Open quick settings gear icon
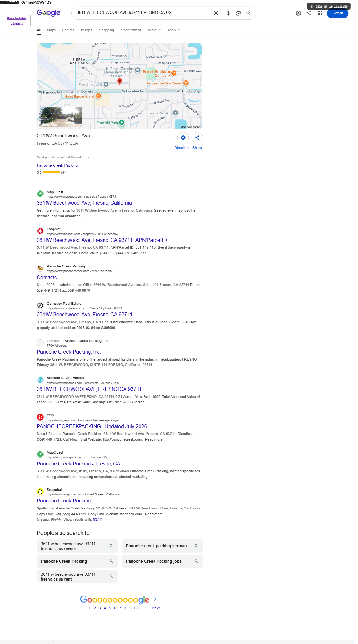358x644 pixels. 298,13
